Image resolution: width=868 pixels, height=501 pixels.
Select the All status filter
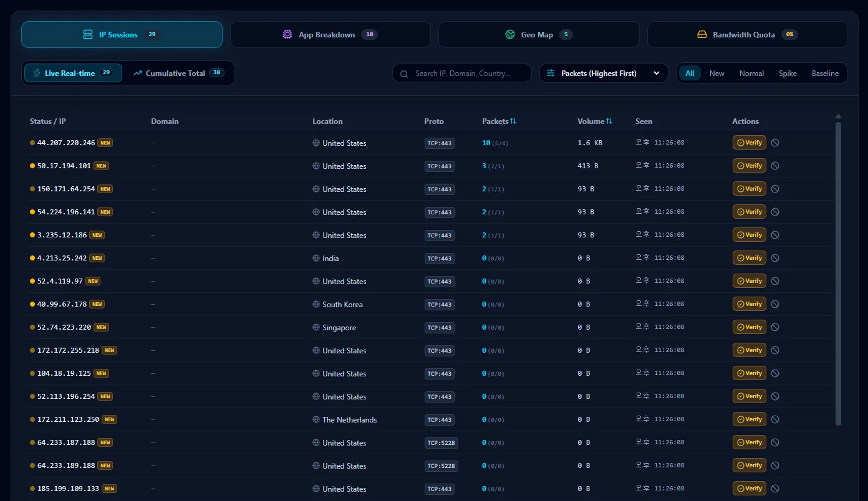(690, 74)
